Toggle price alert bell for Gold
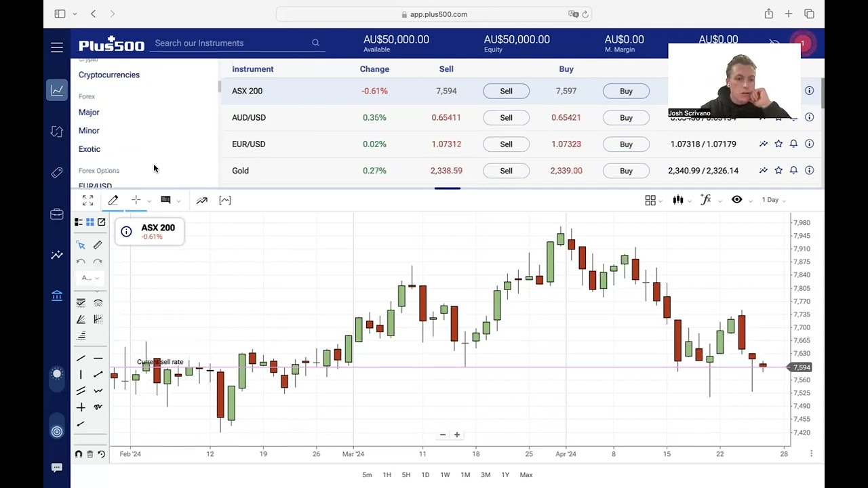 pyautogui.click(x=793, y=171)
